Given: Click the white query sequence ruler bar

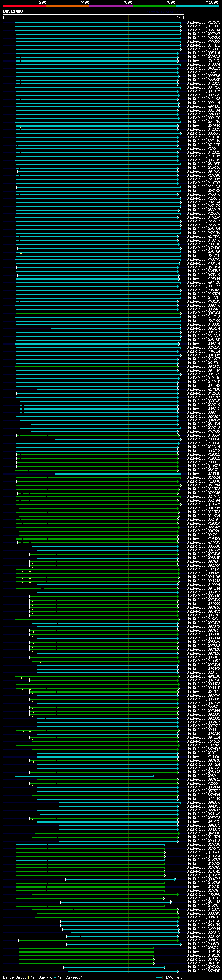Looking at the screenshot, I should [93, 15].
